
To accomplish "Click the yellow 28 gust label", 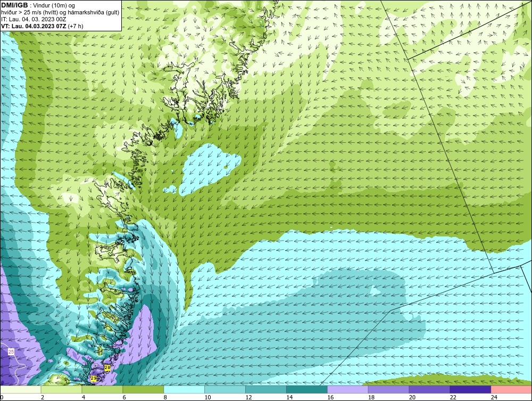I will 107,367.
